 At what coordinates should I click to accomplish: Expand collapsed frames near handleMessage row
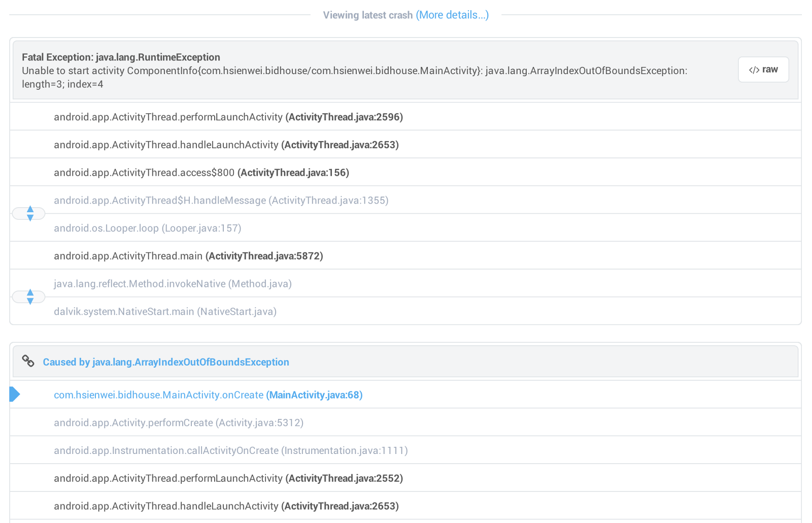click(29, 214)
